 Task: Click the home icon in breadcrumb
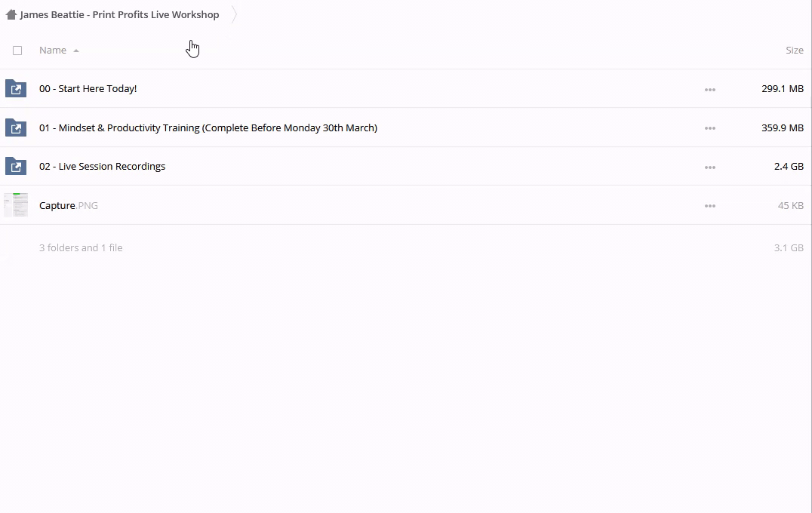click(11, 14)
